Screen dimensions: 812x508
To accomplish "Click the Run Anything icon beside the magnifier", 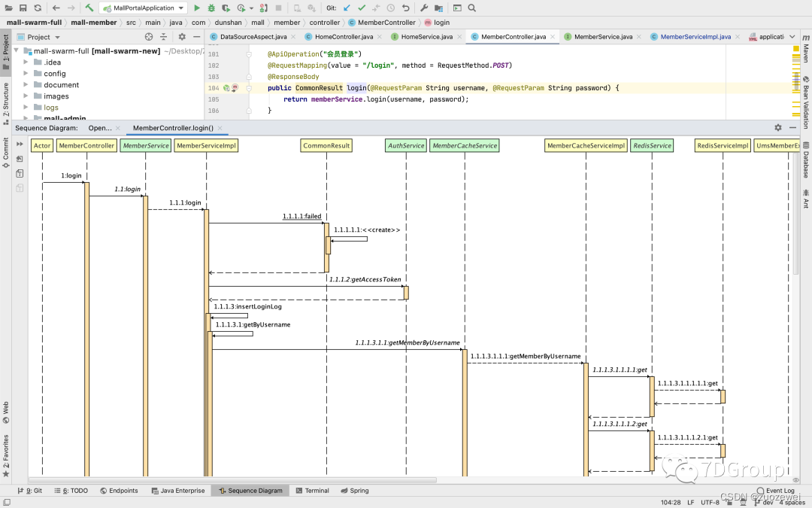I will (x=457, y=8).
